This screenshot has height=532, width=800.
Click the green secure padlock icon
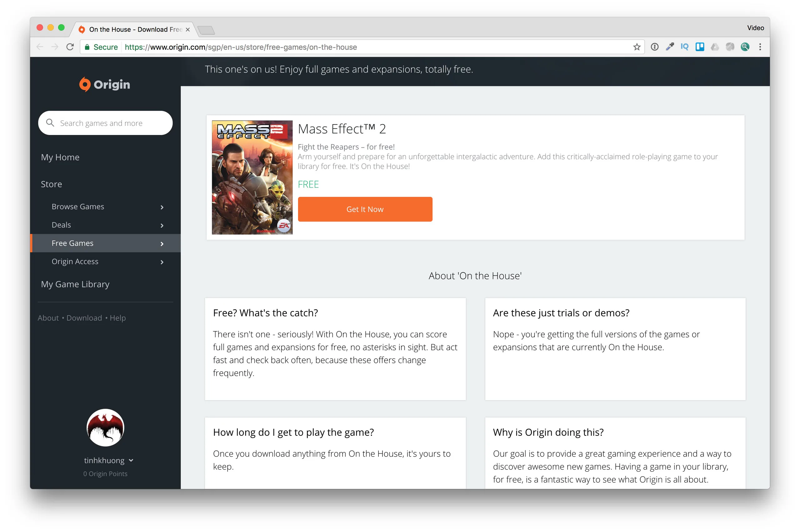[87, 47]
